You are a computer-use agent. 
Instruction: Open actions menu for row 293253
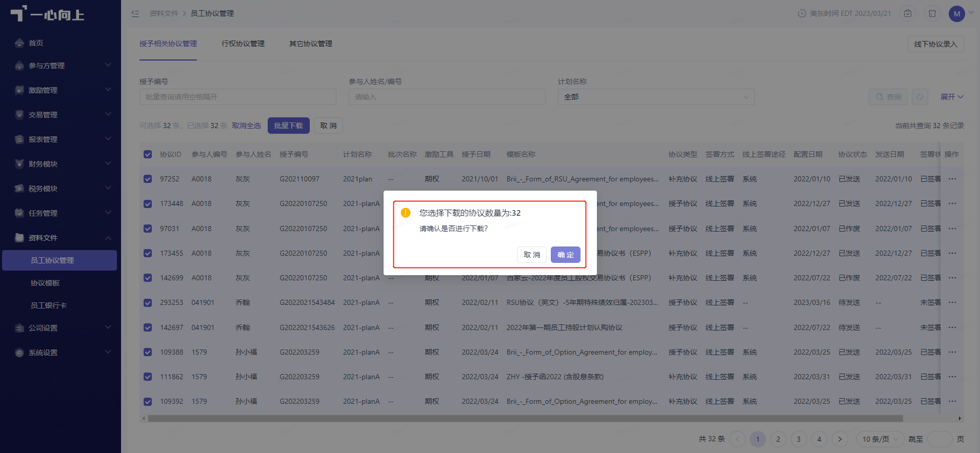click(x=952, y=302)
